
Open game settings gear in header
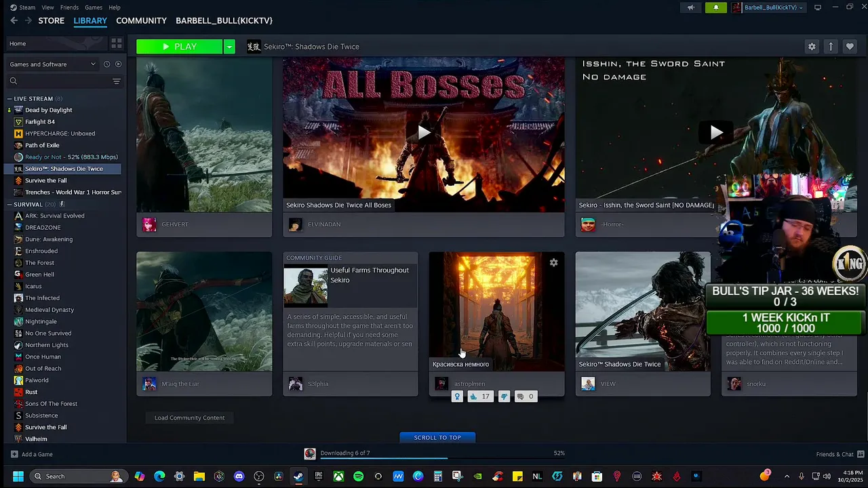tap(812, 47)
